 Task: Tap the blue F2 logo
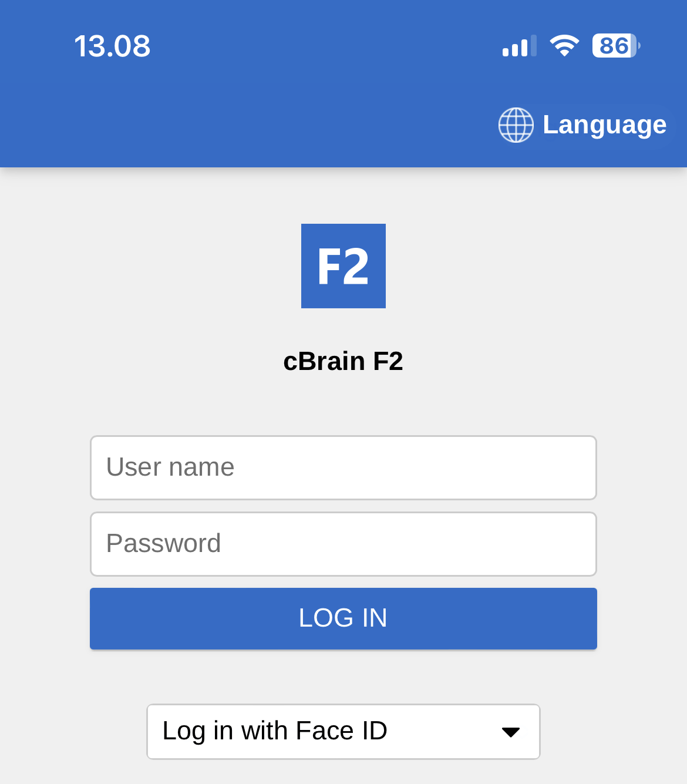coord(343,266)
